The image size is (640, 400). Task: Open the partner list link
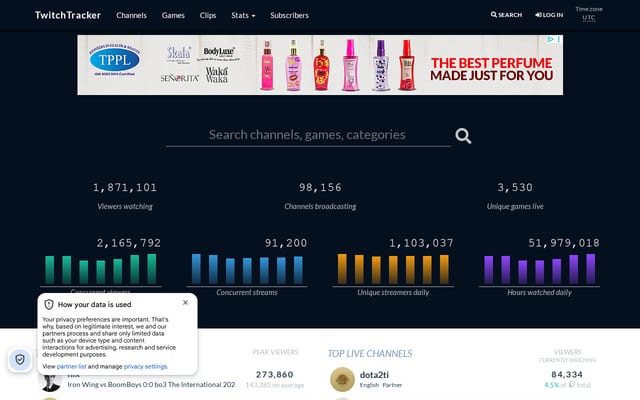[x=71, y=366]
